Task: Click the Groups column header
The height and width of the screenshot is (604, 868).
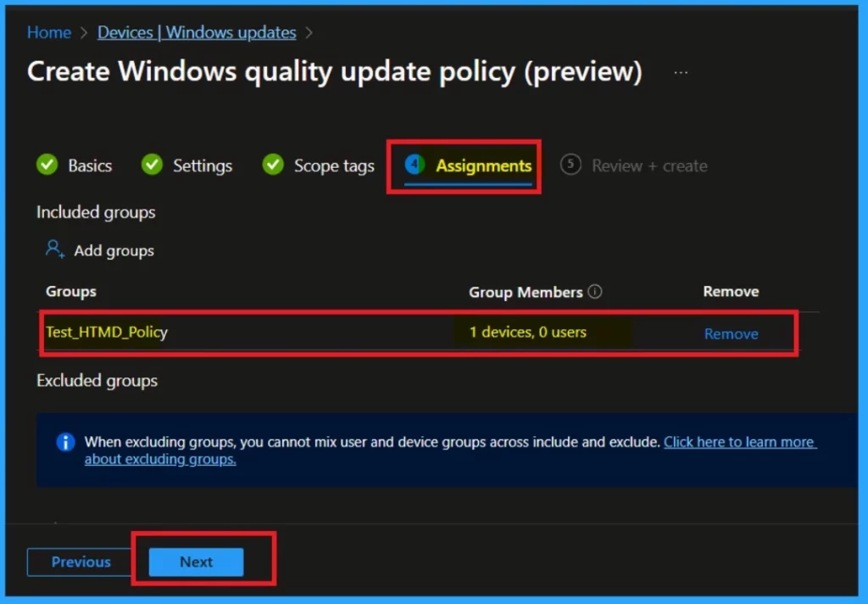Action: [71, 292]
